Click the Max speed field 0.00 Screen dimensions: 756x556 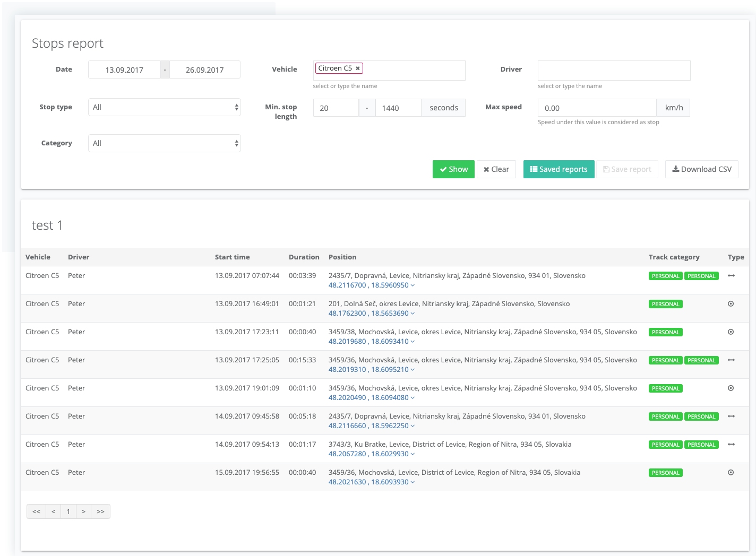(597, 108)
